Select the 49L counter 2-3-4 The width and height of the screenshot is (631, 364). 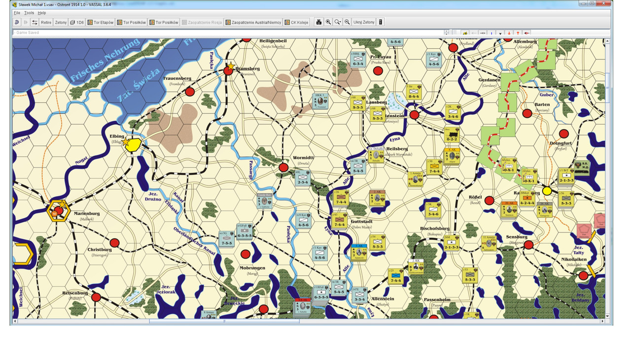302,177
